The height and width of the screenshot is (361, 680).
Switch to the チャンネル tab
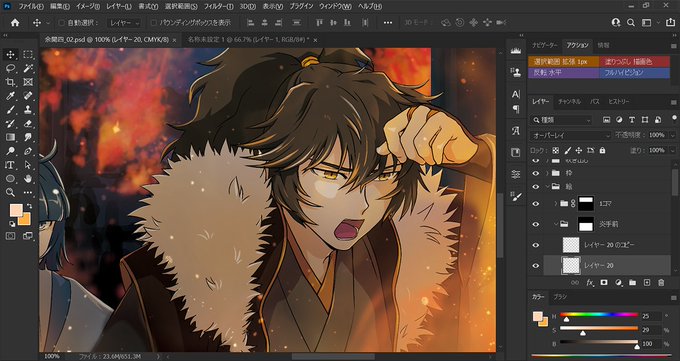click(x=569, y=102)
